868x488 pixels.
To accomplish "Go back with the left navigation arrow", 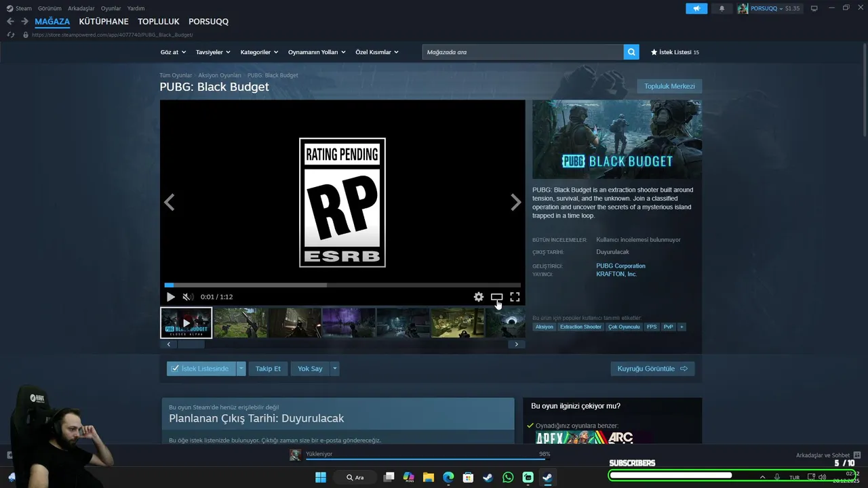I will (10, 22).
